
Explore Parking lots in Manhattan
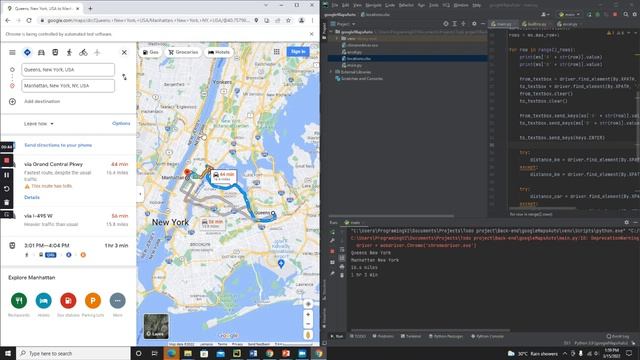[x=93, y=300]
